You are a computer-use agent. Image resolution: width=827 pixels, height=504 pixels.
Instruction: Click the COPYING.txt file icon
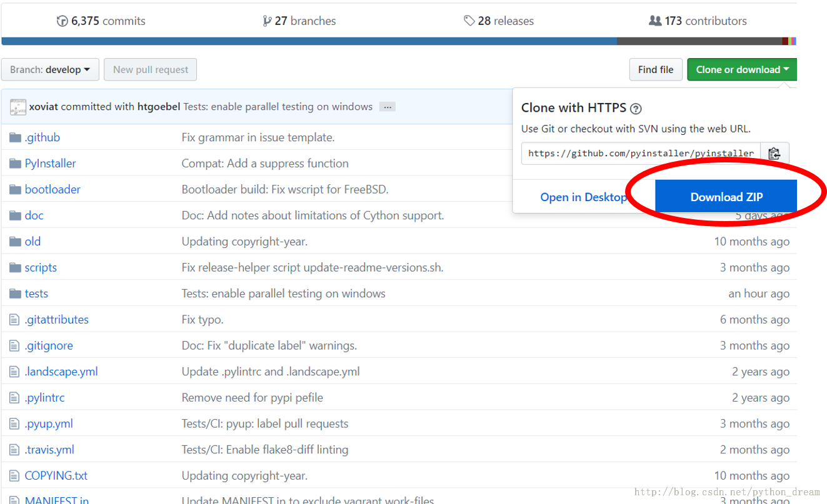(x=15, y=476)
